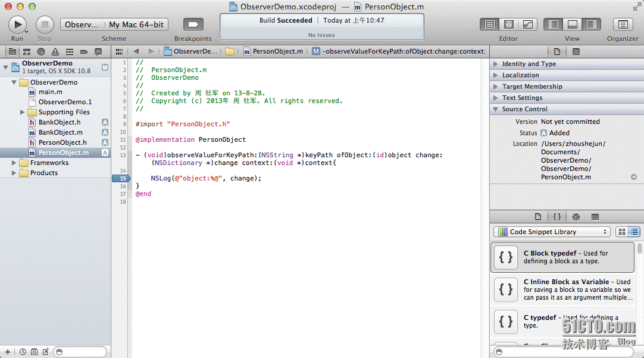Screen dimensions: 644x358
Task: Select PersonObject.h in navigator
Action: (62, 142)
